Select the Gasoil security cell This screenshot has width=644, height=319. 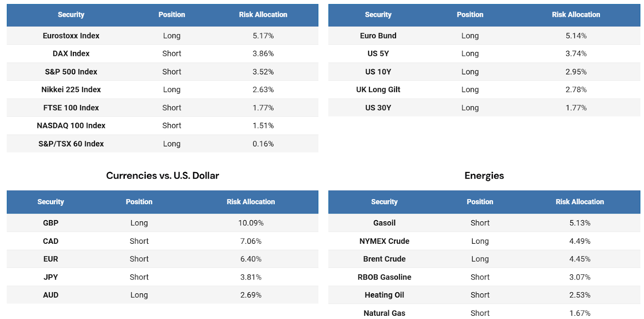coord(384,223)
